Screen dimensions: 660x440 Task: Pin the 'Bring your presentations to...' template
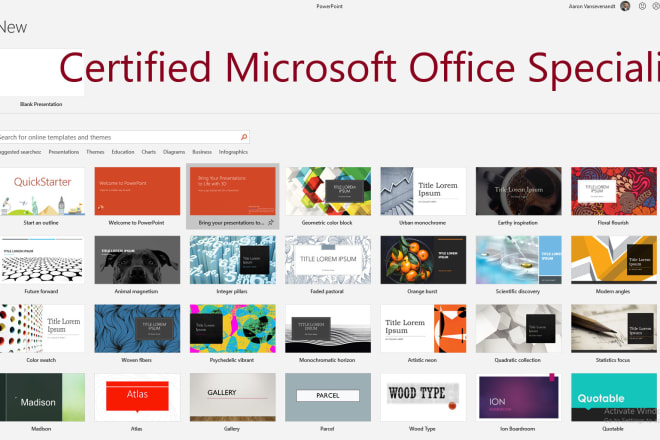pos(271,223)
